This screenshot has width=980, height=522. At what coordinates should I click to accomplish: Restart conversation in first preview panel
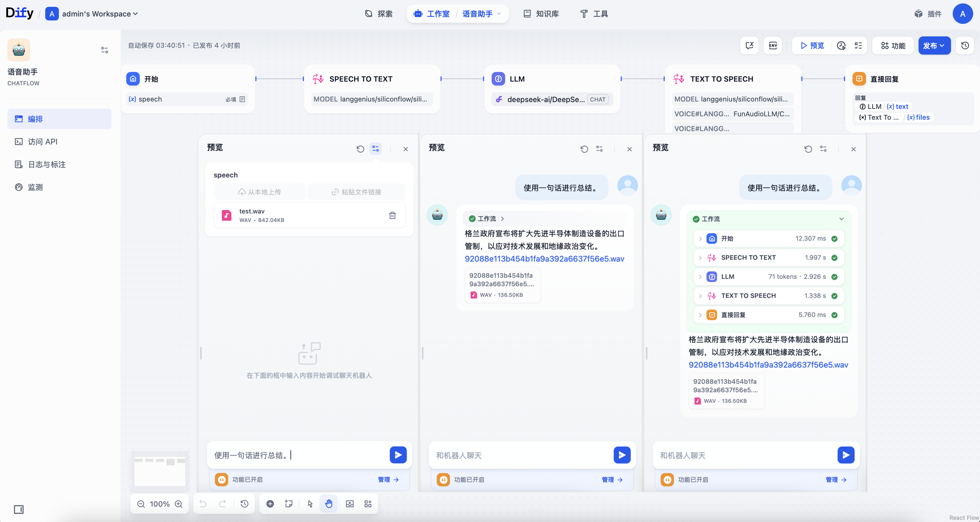tap(360, 149)
